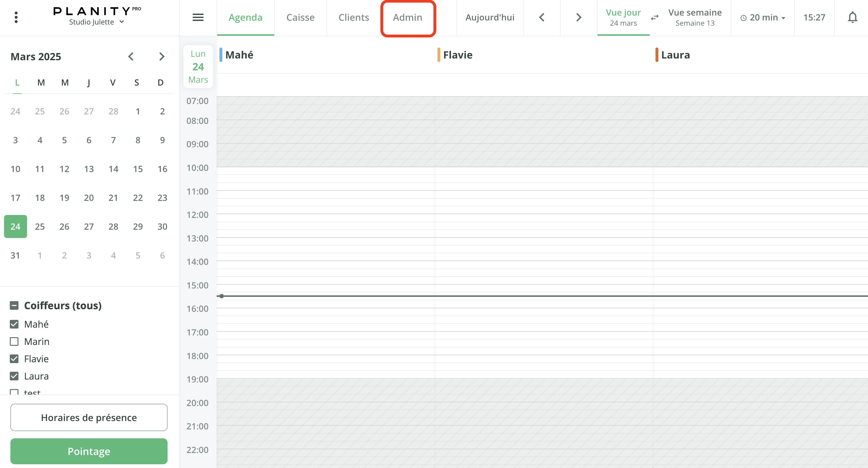Collapse the Coiffeurs (tous) list
Screen dimensions: 868x468
tap(14, 305)
